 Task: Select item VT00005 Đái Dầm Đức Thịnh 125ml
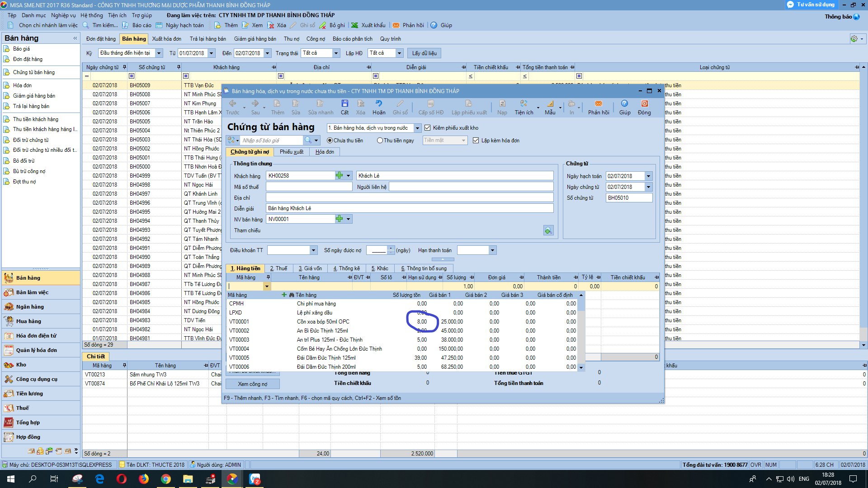click(402, 358)
